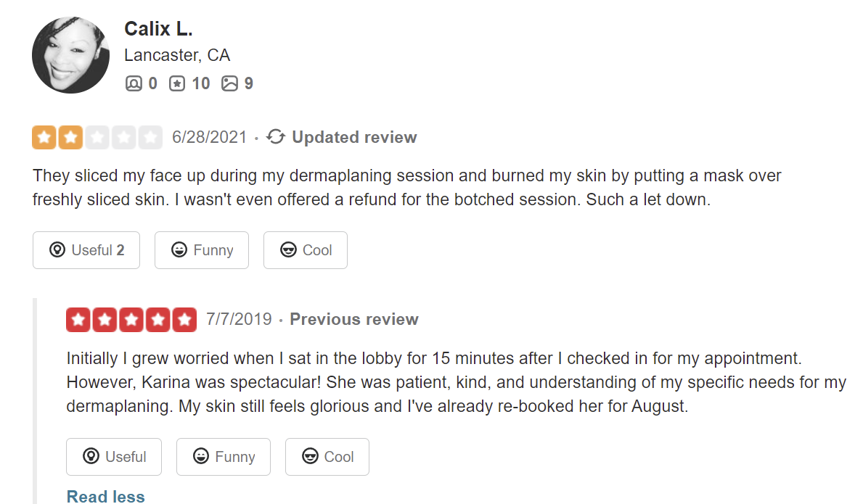Click the reviews star count icon
The image size is (855, 504).
(177, 83)
